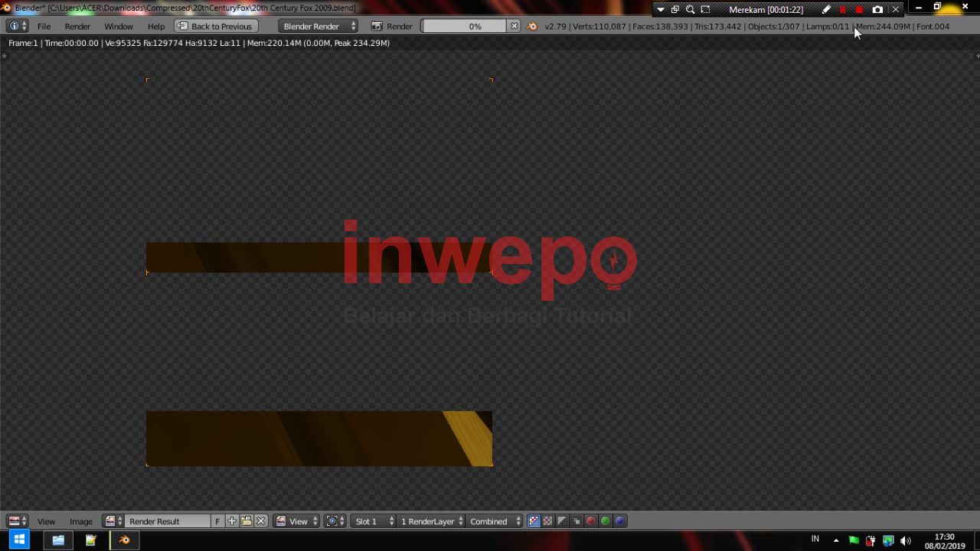
Task: Open the Render menu in top bar
Action: coord(77,26)
